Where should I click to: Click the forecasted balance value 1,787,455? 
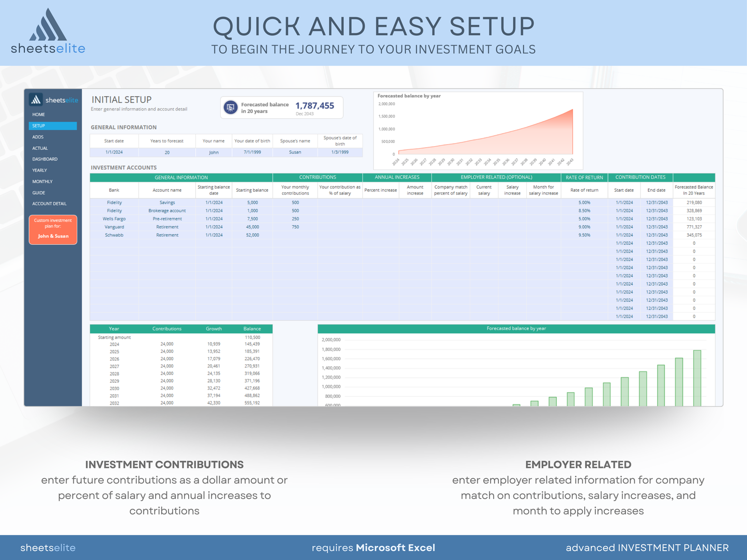(x=315, y=105)
